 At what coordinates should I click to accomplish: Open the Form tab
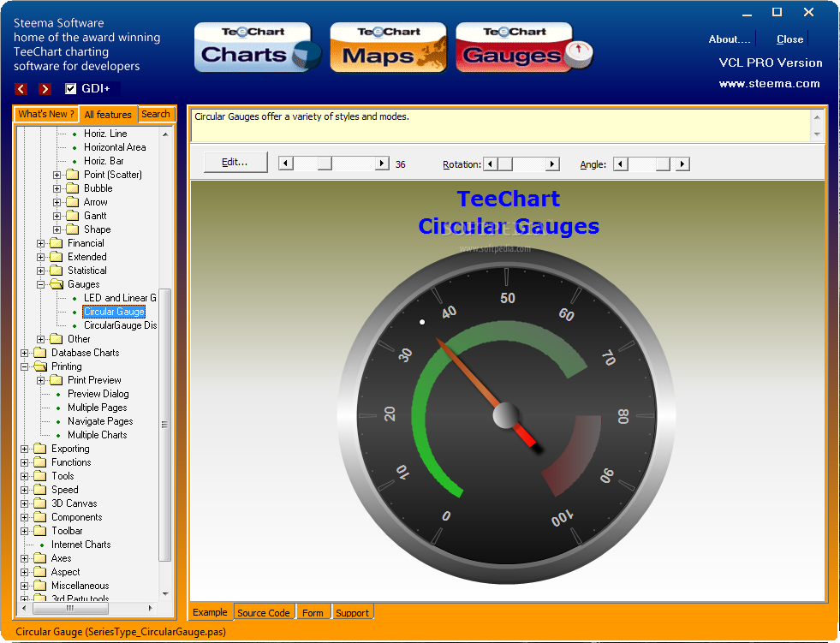click(x=313, y=612)
